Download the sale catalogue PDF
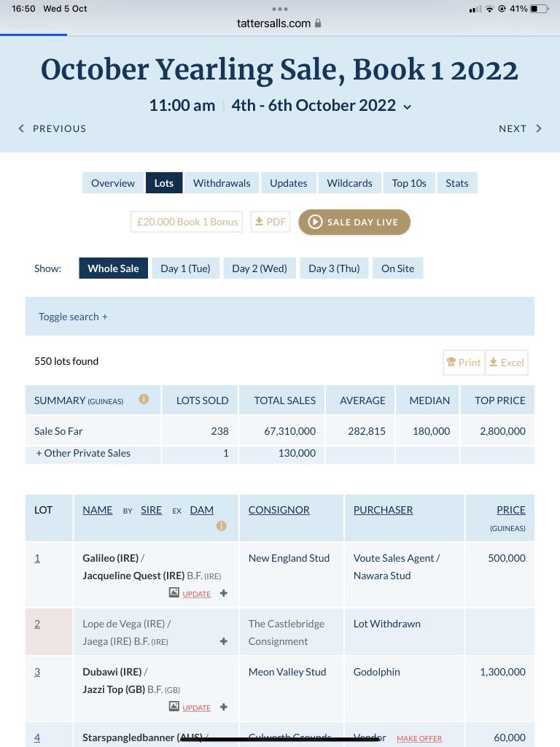 coord(270,222)
